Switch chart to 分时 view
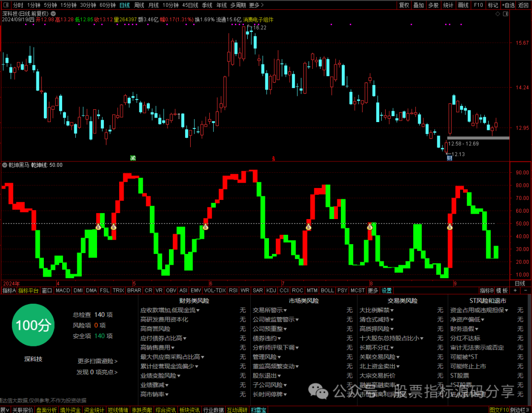The width and height of the screenshot is (532, 413). coord(18,5)
